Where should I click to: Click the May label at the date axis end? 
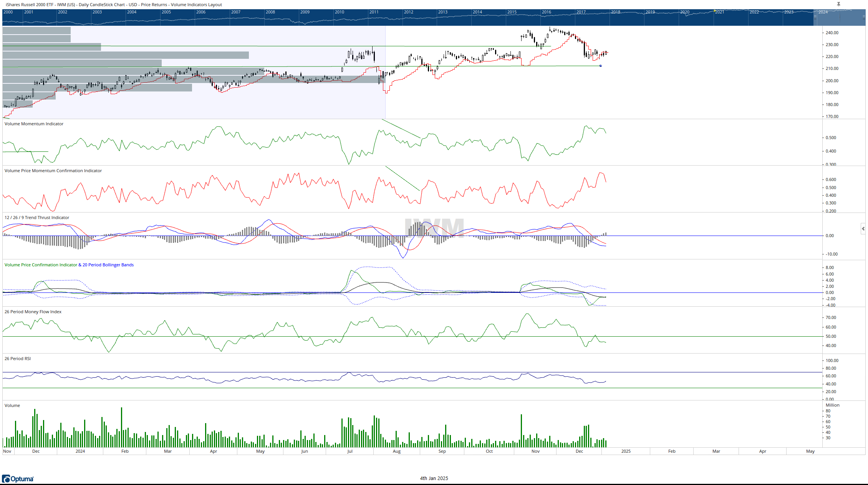pos(810,451)
